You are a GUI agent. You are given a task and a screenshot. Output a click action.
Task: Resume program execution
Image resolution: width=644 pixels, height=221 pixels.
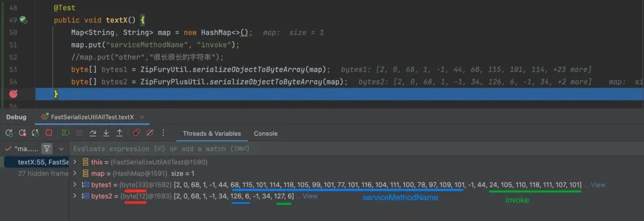(x=66, y=133)
